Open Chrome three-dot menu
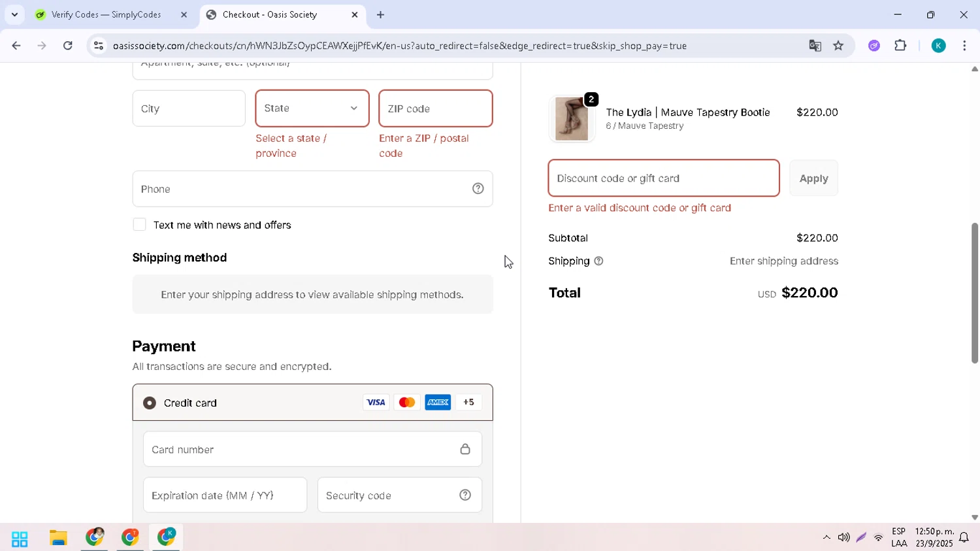The image size is (980, 551). (x=964, y=46)
